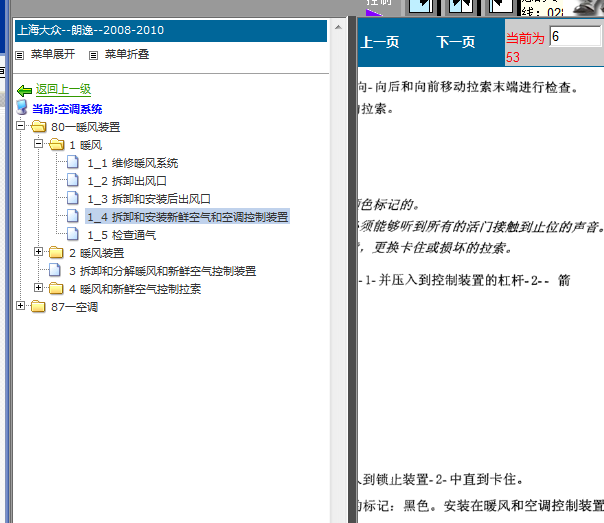Select the 2 暖风装置 label
The width and height of the screenshot is (604, 523).
coord(97,253)
